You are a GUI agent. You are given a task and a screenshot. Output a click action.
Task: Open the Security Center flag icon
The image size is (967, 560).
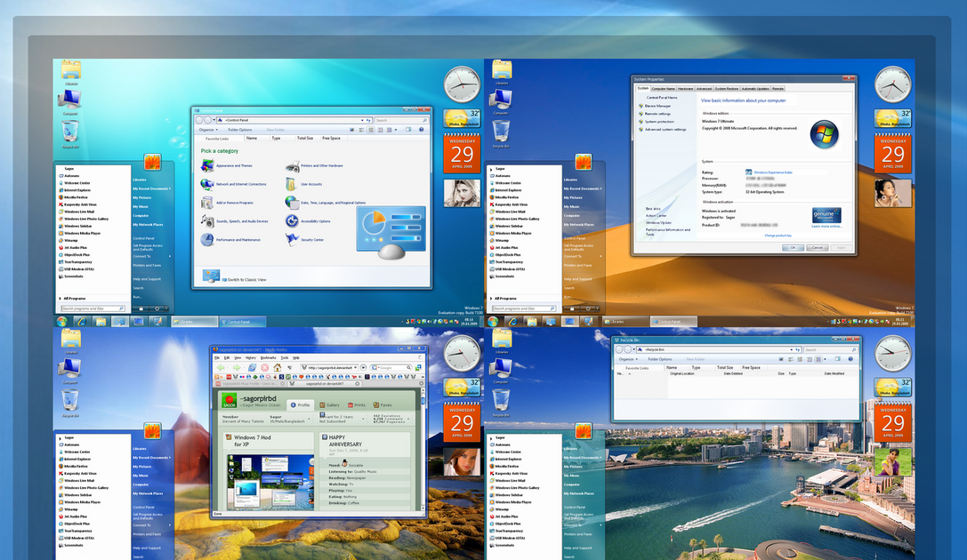click(x=293, y=240)
